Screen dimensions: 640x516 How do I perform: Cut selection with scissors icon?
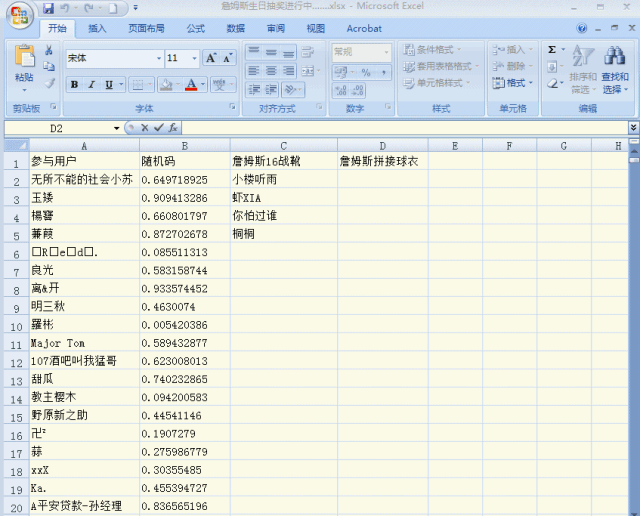coord(49,50)
